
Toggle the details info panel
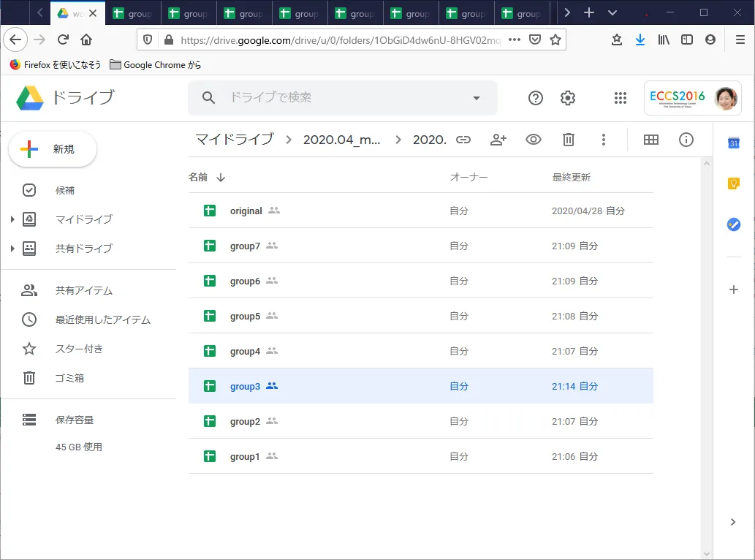[686, 140]
